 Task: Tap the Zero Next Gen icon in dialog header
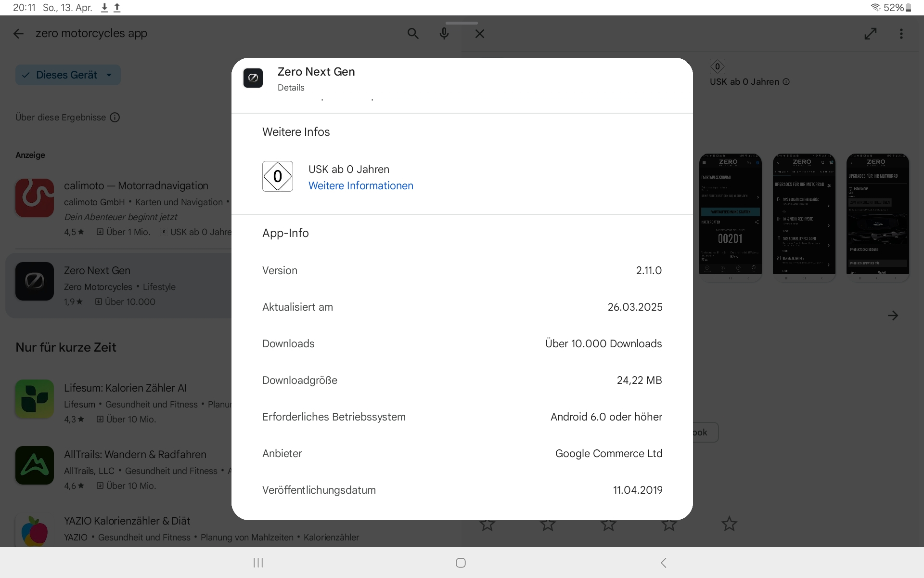253,78
